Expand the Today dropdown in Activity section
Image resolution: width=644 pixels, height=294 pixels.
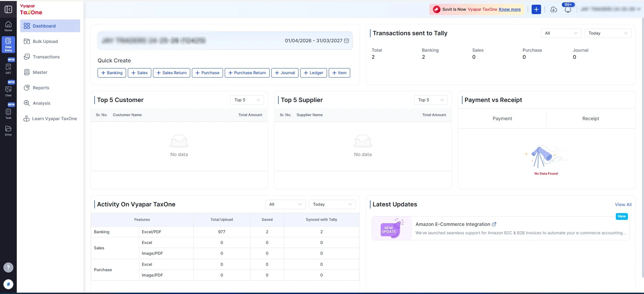click(332, 204)
